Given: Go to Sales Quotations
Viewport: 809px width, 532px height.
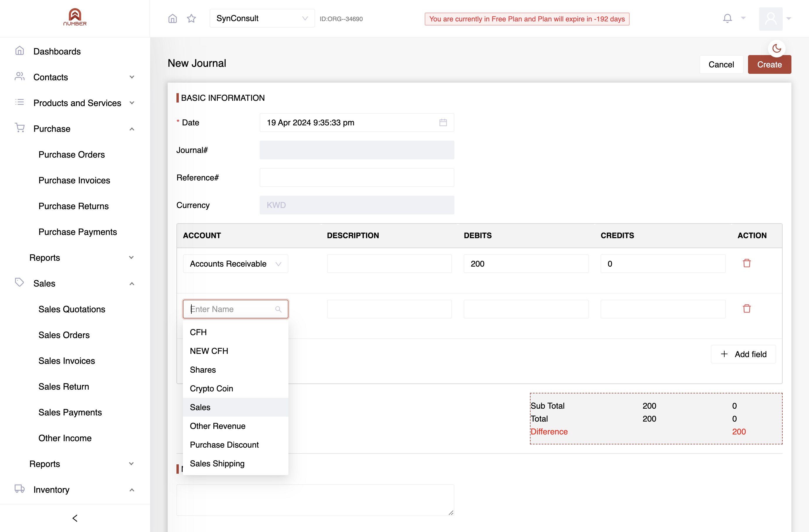Looking at the screenshot, I should (72, 309).
